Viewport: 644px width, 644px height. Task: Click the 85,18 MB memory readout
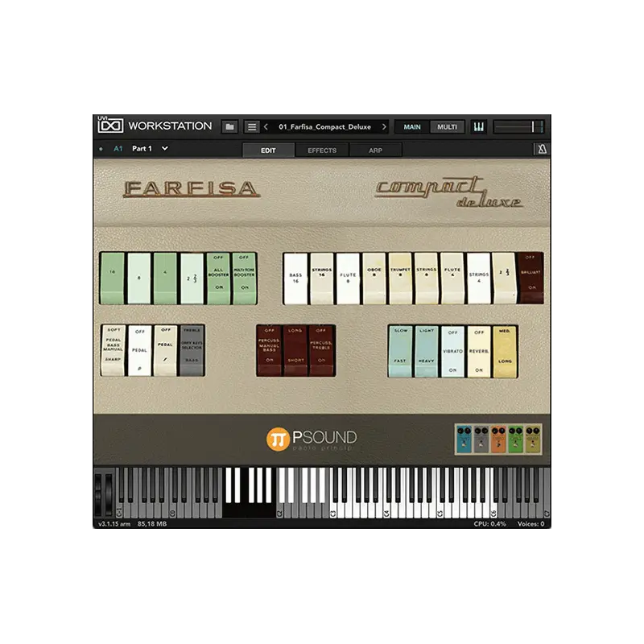coord(152,524)
